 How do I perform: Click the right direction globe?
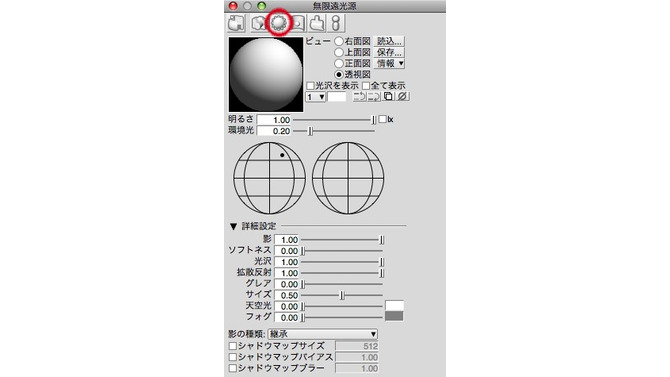348,178
